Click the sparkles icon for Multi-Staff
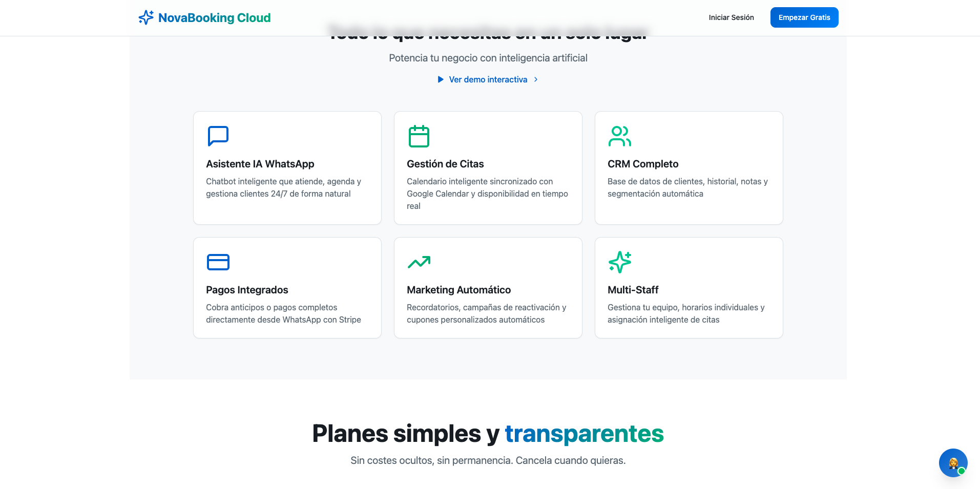 pyautogui.click(x=620, y=262)
